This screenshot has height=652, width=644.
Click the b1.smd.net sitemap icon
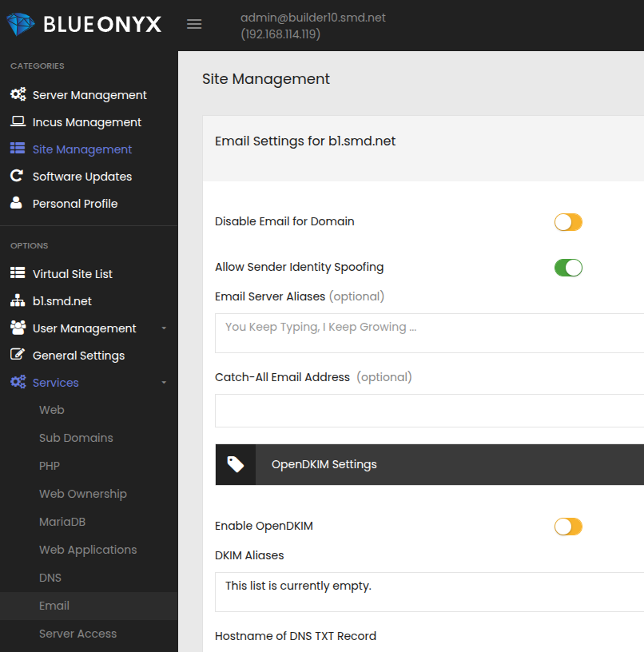click(x=18, y=301)
